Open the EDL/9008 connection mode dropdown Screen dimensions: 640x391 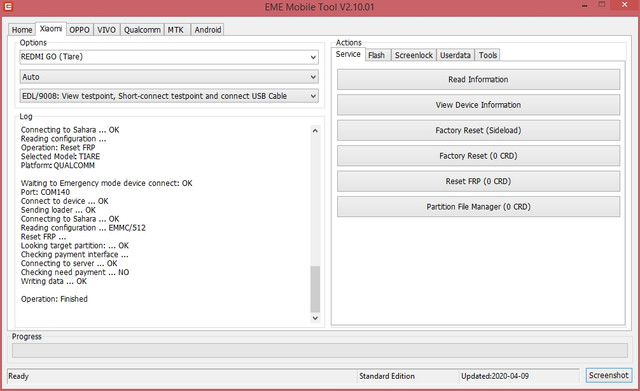169,96
